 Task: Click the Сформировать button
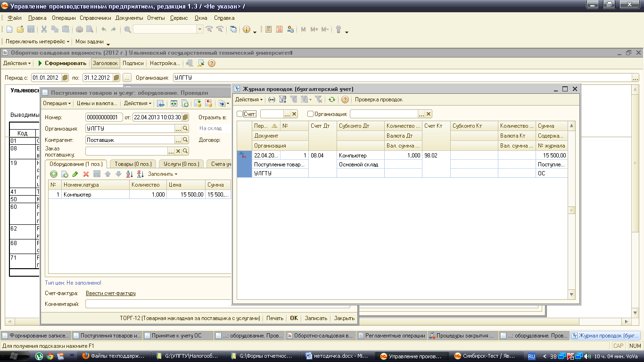(62, 63)
